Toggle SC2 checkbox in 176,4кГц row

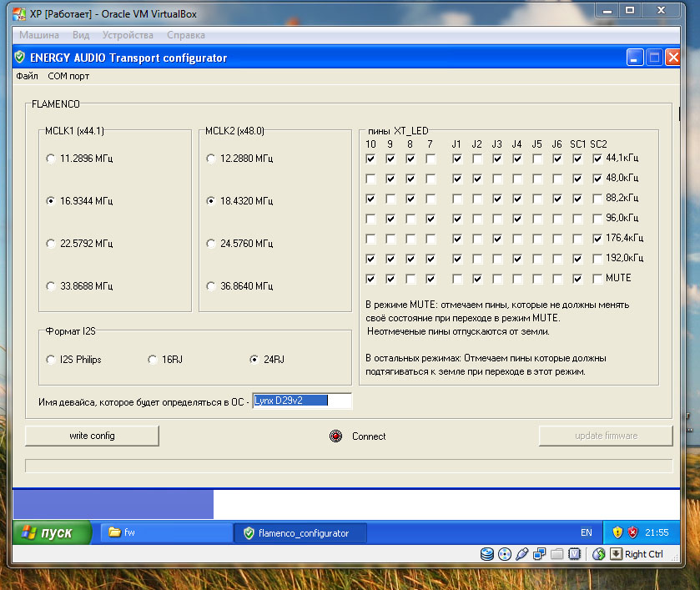click(x=597, y=239)
